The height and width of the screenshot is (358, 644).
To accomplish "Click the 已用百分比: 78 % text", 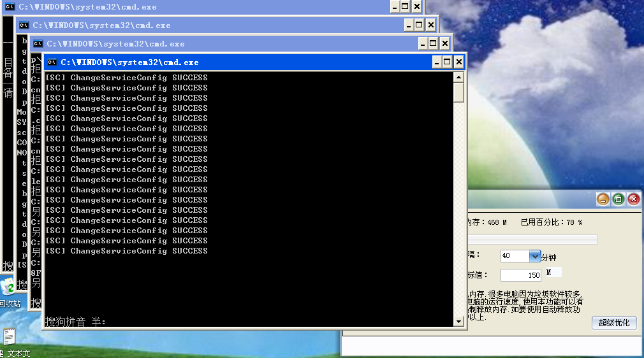I will coord(552,222).
